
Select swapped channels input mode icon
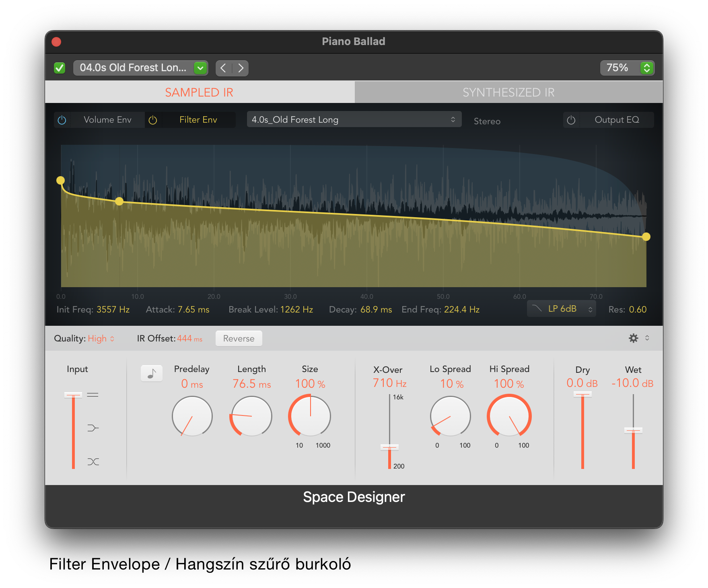tap(93, 462)
